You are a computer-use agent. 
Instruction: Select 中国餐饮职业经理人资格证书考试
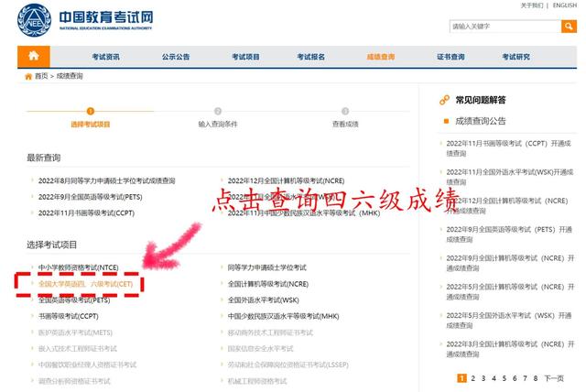pos(87,365)
